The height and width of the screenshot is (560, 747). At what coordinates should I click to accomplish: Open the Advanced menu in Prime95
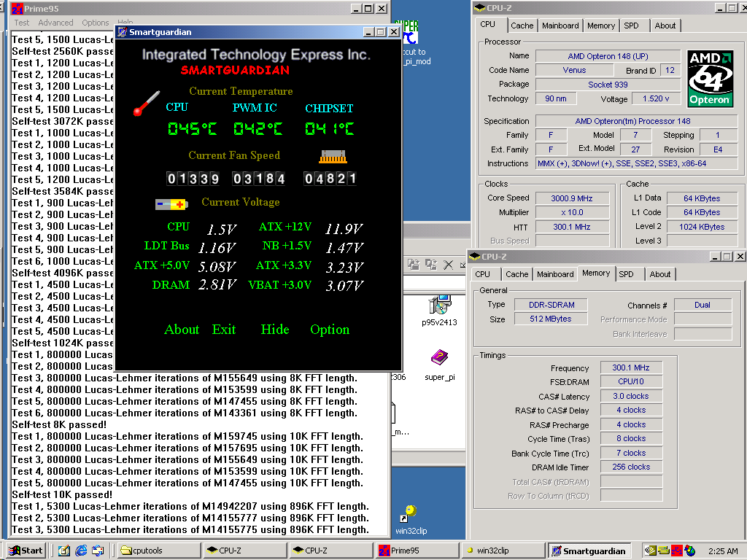[x=55, y=23]
